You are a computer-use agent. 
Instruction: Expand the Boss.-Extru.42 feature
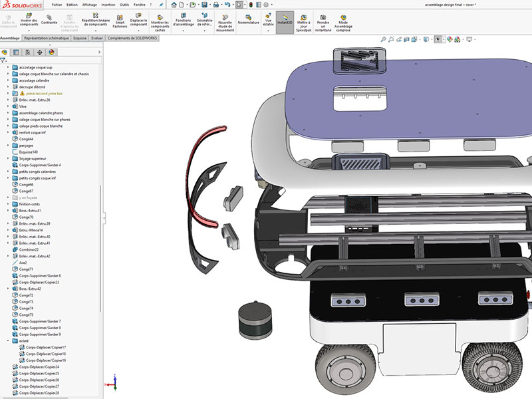coord(8,289)
